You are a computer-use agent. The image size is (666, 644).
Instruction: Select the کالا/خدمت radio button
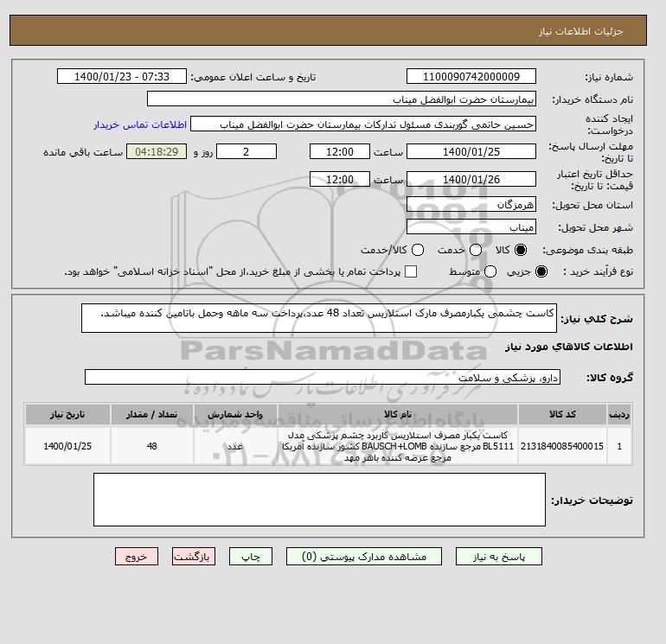[418, 250]
